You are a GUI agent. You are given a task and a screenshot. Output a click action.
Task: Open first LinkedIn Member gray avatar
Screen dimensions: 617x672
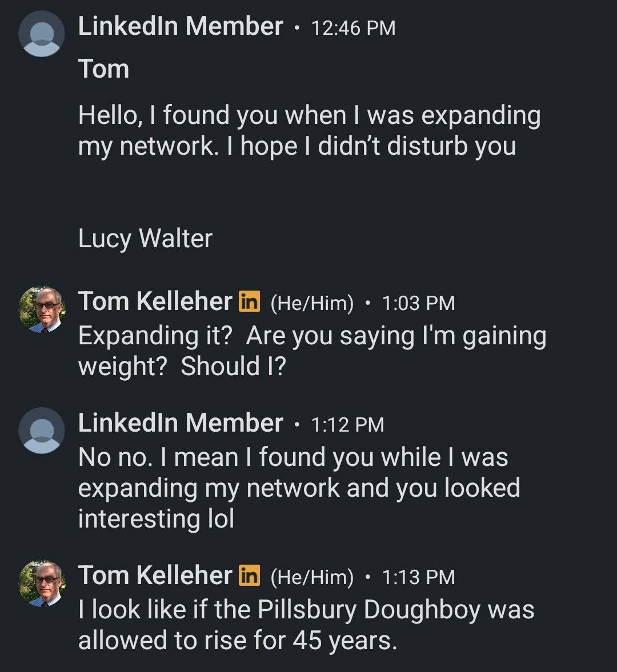click(x=42, y=34)
